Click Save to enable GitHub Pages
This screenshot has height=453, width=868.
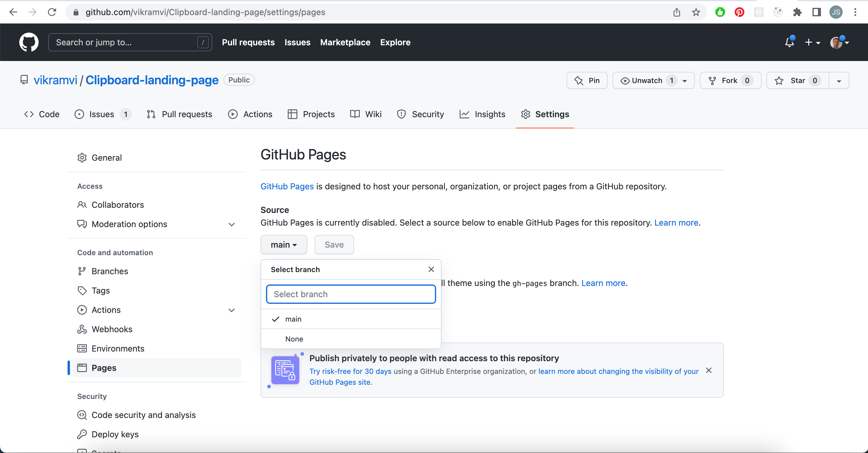pyautogui.click(x=334, y=245)
